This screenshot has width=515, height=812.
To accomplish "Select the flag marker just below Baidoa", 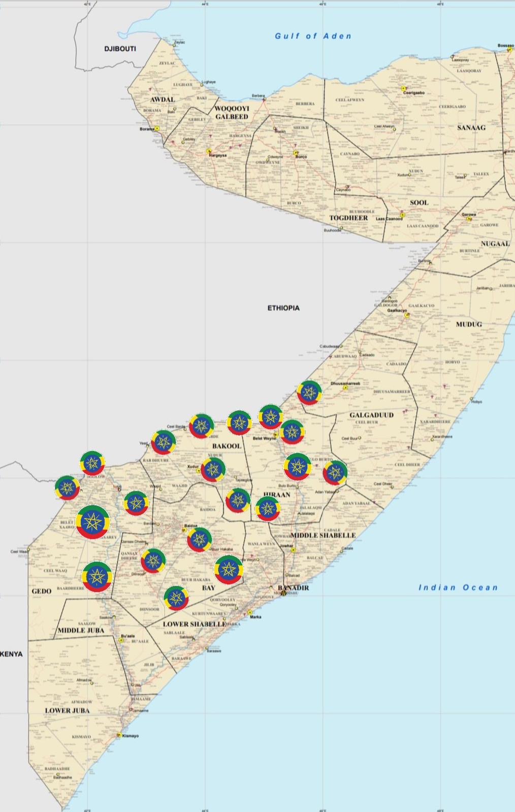I will tap(200, 539).
